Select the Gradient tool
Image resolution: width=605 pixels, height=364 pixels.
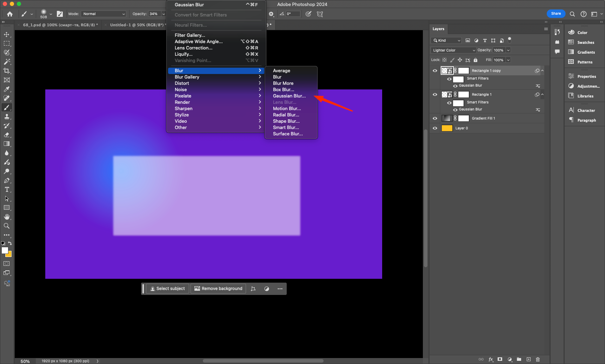tap(7, 144)
